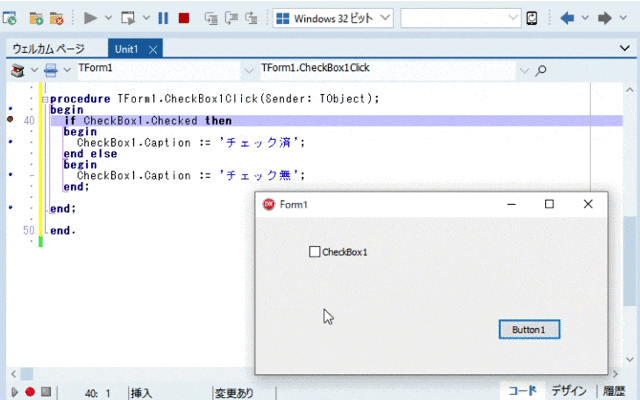Click the books icon in navigation bar
This screenshot has height=400, width=640.
tap(18, 70)
